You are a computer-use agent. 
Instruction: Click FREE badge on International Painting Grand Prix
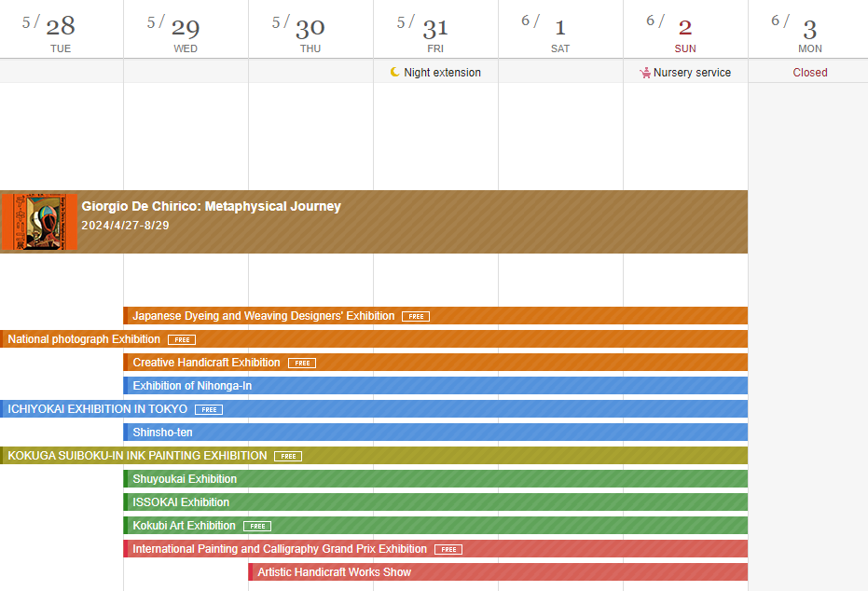coord(448,549)
